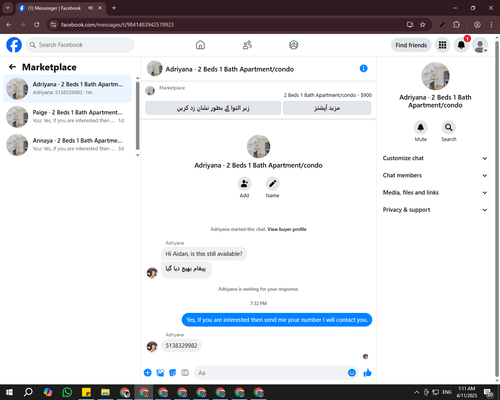Viewport: 500px width, 400px height.
Task: Open a new browser tab
Action: tap(114, 8)
